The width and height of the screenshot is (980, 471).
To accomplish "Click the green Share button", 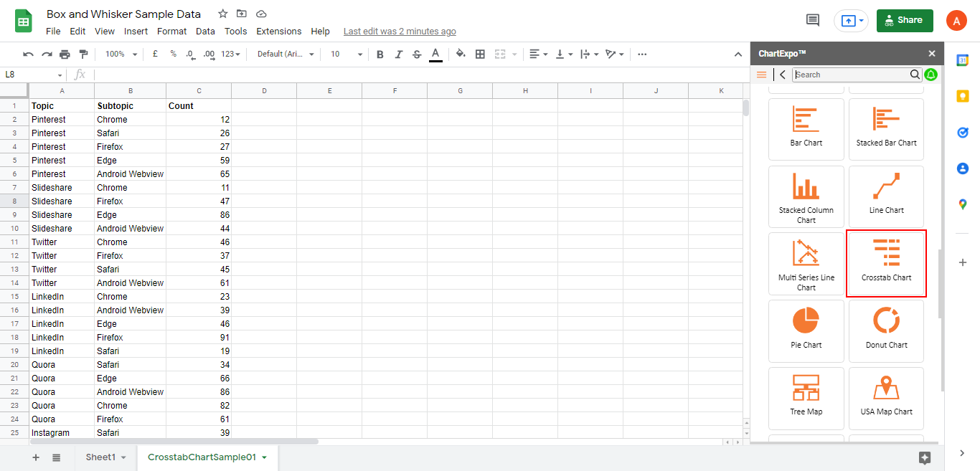I will (905, 20).
